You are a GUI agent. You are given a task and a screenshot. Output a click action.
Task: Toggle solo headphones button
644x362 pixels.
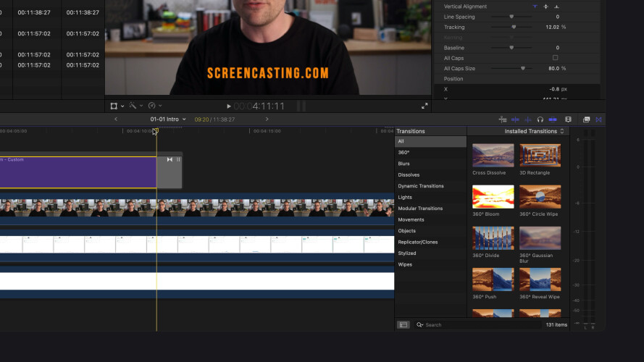540,119
